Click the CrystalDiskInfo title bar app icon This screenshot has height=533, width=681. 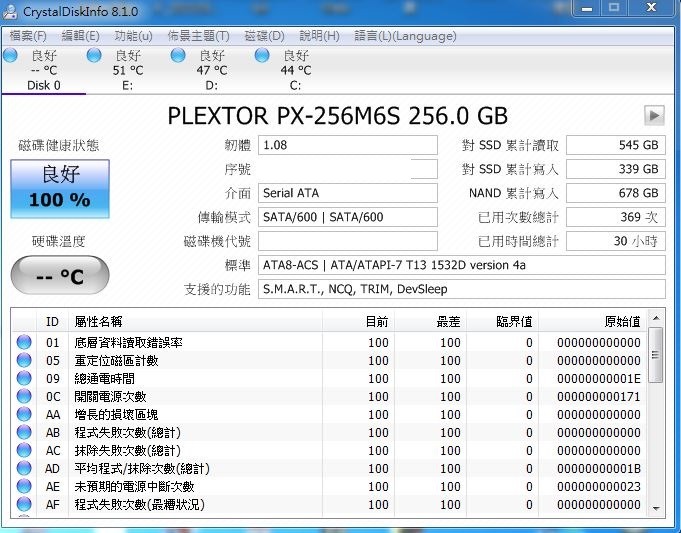[10, 11]
